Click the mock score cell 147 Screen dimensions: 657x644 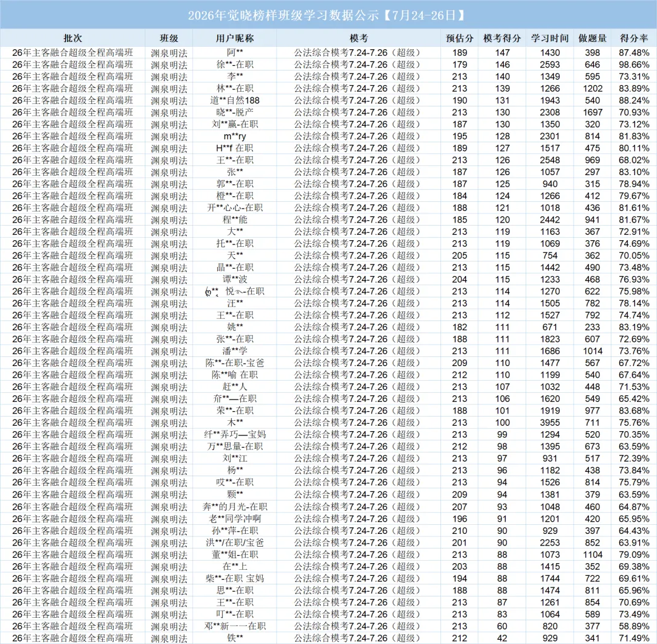tap(502, 53)
